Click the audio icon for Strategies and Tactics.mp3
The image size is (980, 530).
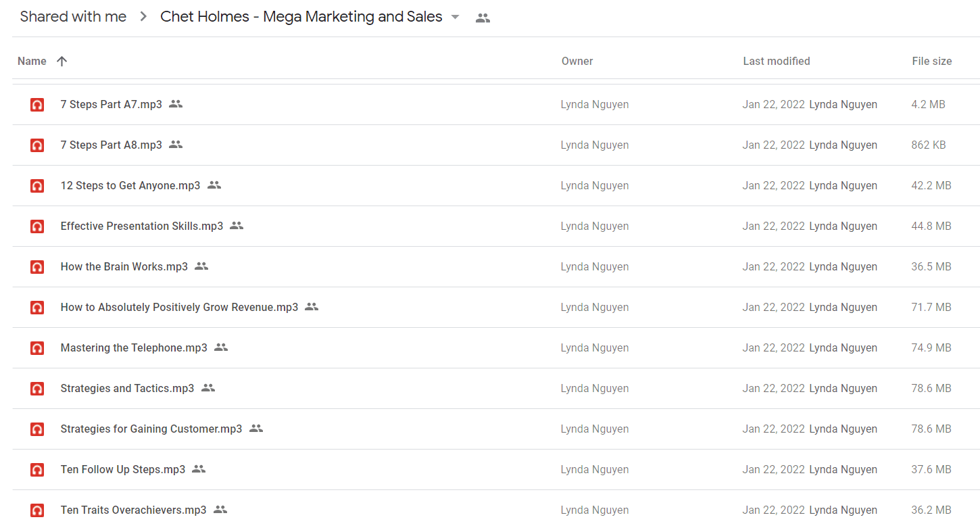[37, 389]
